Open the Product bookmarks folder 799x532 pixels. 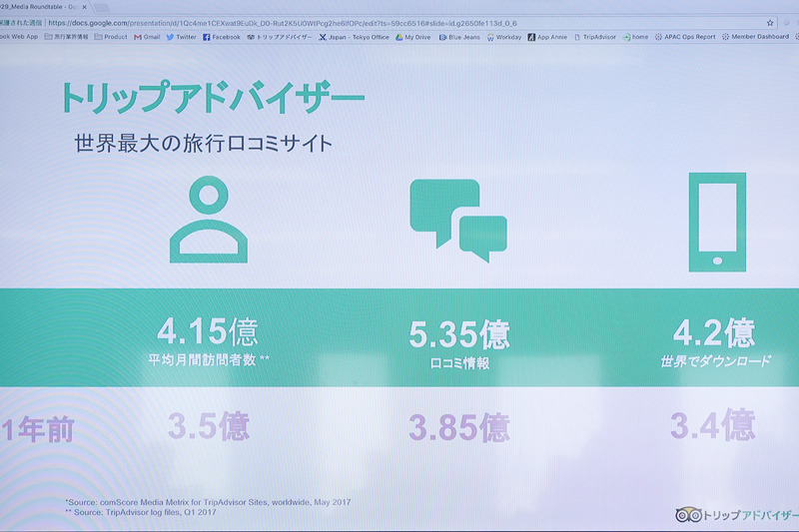(111, 37)
